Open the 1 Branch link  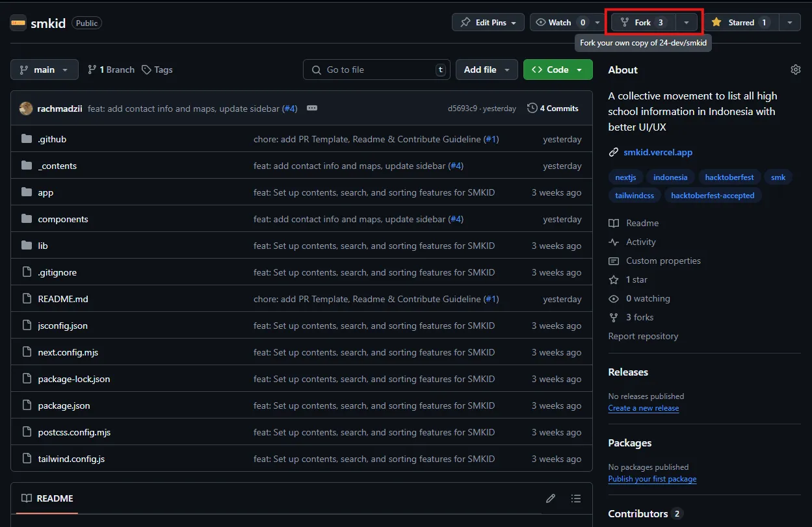click(x=111, y=70)
